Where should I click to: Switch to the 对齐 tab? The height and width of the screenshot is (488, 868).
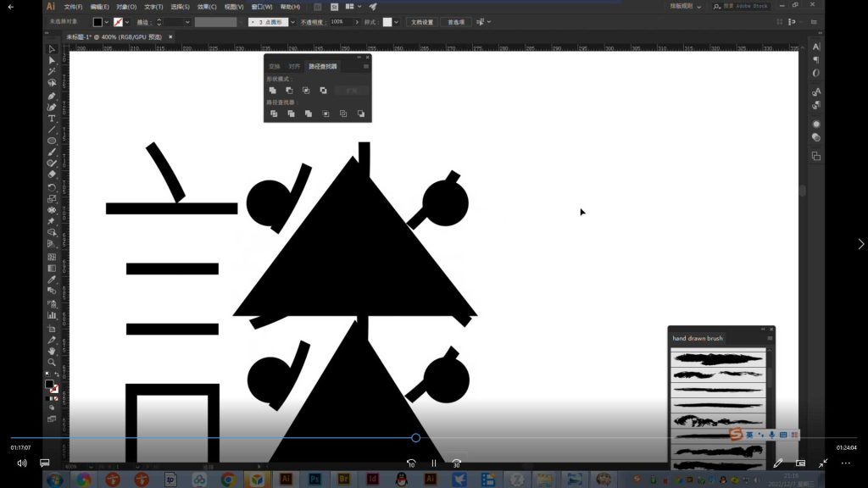tap(294, 66)
